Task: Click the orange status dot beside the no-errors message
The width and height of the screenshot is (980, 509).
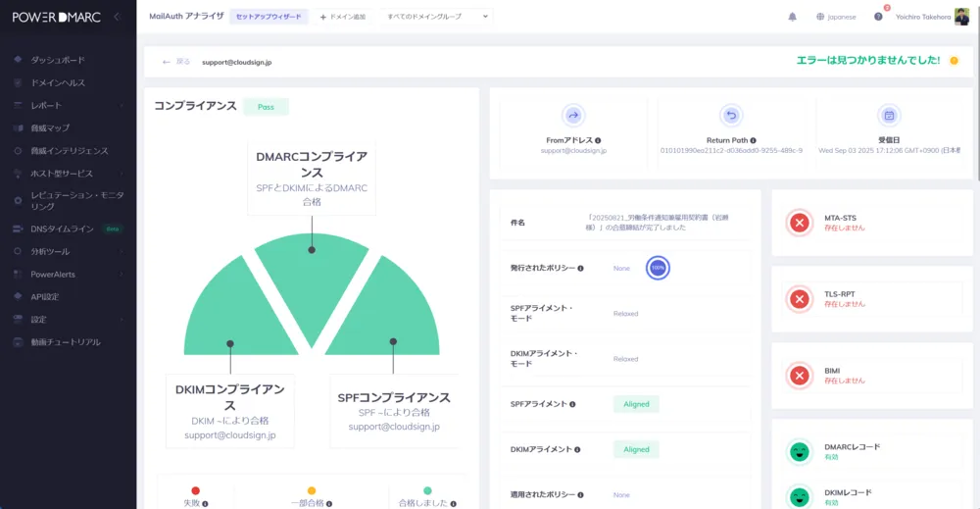Action: tap(954, 61)
